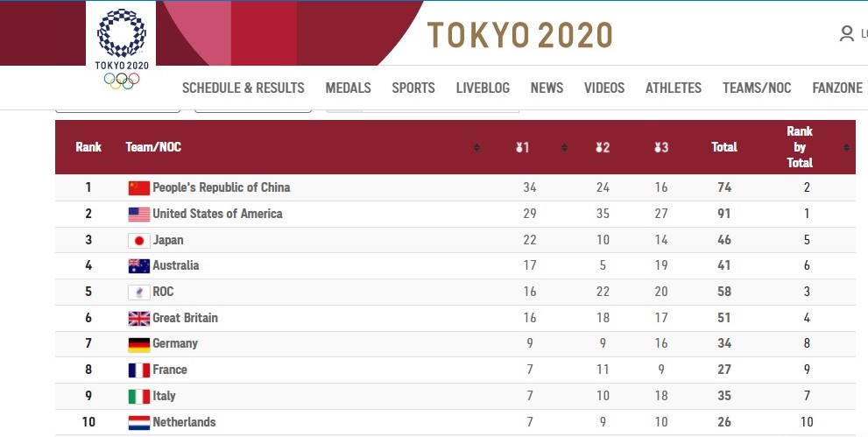This screenshot has height=437, width=868.
Task: Open Germany team page link
Action: [175, 343]
